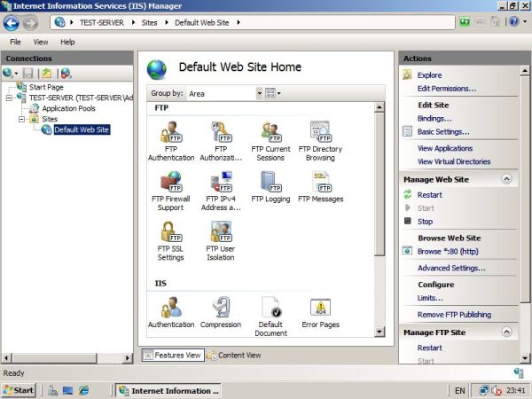This screenshot has height=399, width=532.
Task: Open Bindings link under Edit Site
Action: 434,119
